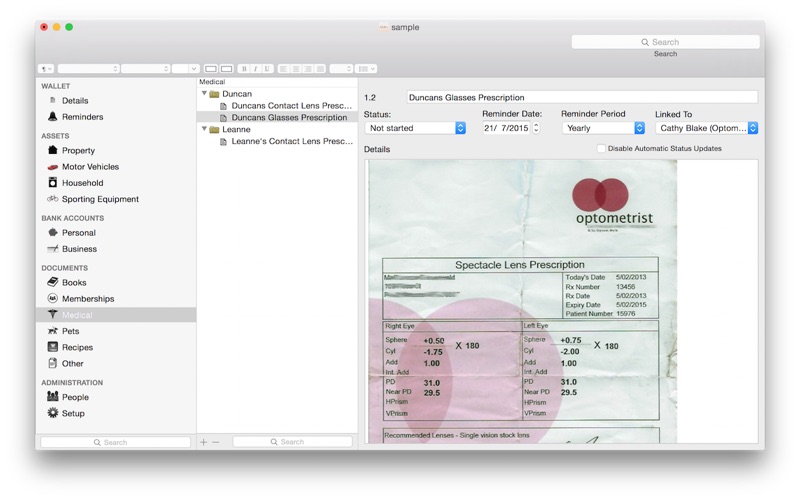Image resolution: width=800 pixels, height=500 pixels.
Task: Select the Property house icon
Action: (53, 150)
